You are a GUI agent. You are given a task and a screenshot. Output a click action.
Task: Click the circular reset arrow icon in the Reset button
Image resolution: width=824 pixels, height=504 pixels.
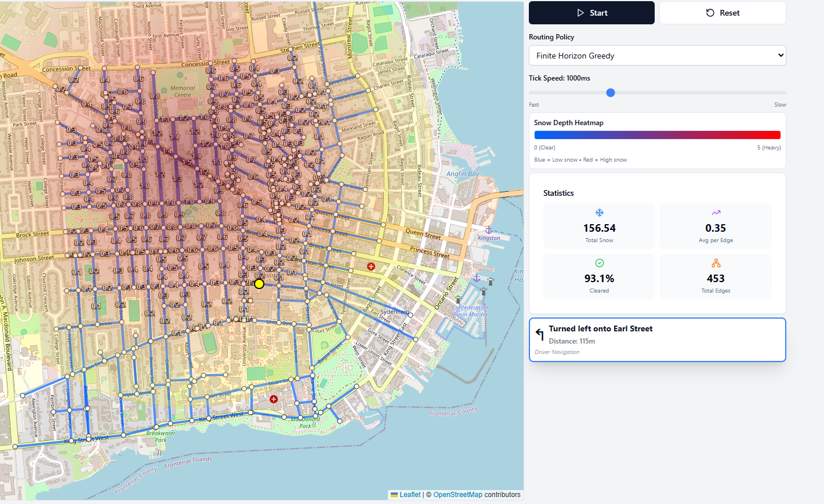pyautogui.click(x=712, y=12)
